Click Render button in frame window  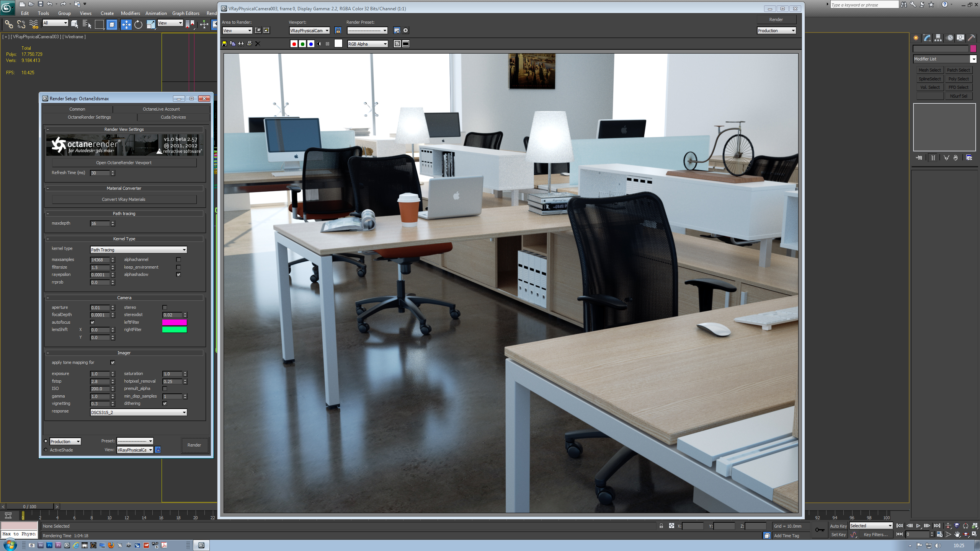point(776,20)
